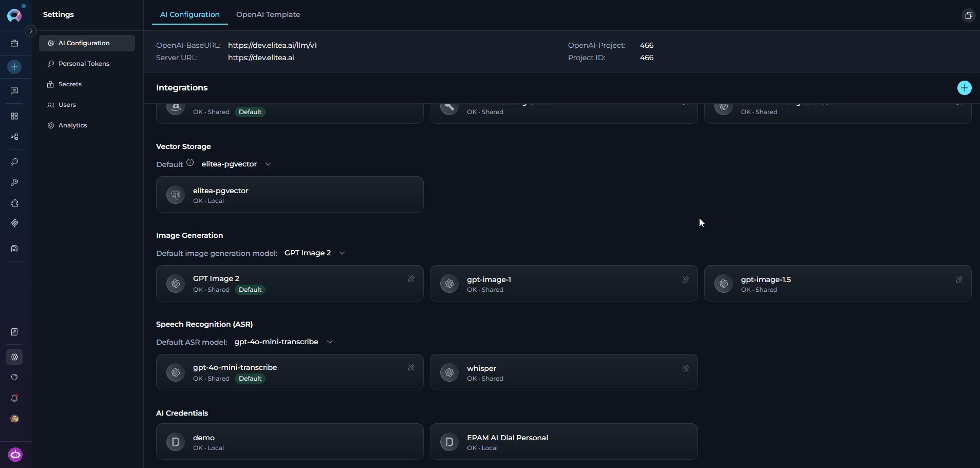Open the gpt-image-1.5 integration card
This screenshot has width=980, height=468.
[x=838, y=284]
